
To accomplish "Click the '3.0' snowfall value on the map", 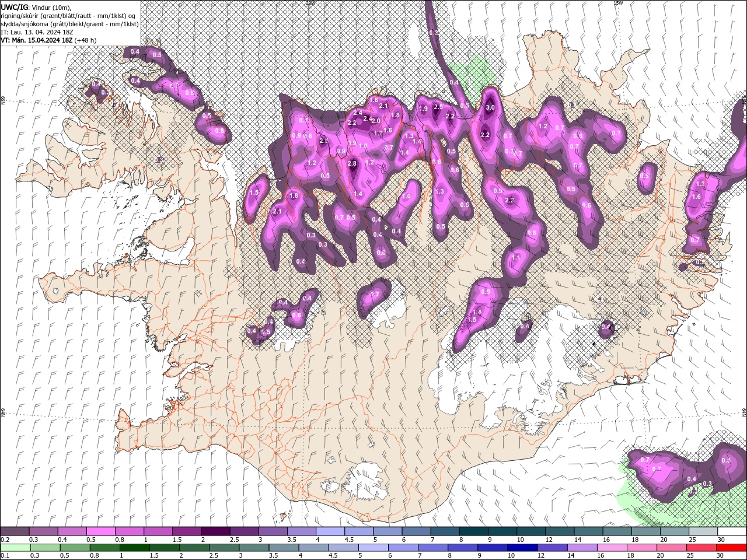I will click(490, 107).
